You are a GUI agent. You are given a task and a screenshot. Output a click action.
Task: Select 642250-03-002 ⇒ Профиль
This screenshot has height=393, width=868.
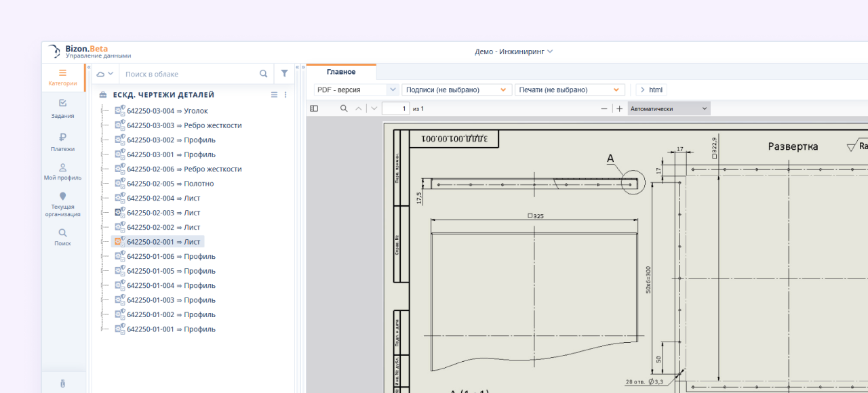171,140
